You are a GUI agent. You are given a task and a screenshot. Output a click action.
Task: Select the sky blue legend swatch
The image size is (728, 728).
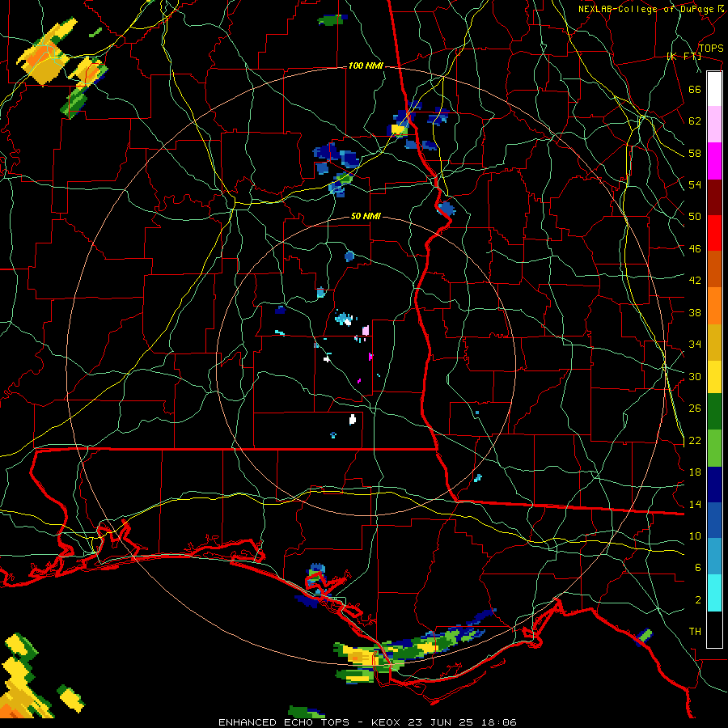[x=714, y=557]
